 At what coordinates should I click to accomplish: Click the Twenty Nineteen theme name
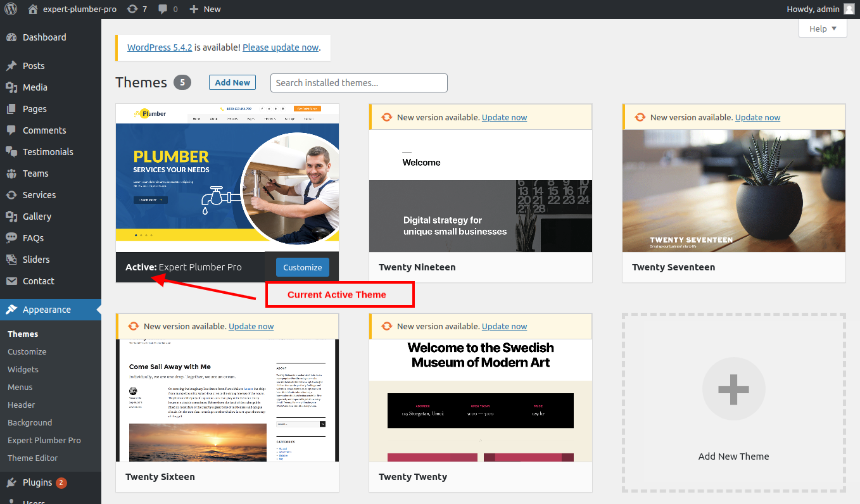coord(417,267)
